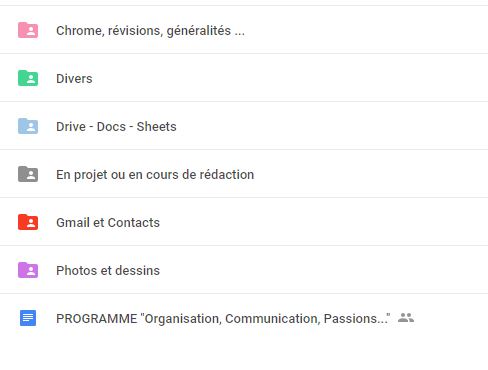Open Photos et dessins folder name

pyautogui.click(x=108, y=271)
